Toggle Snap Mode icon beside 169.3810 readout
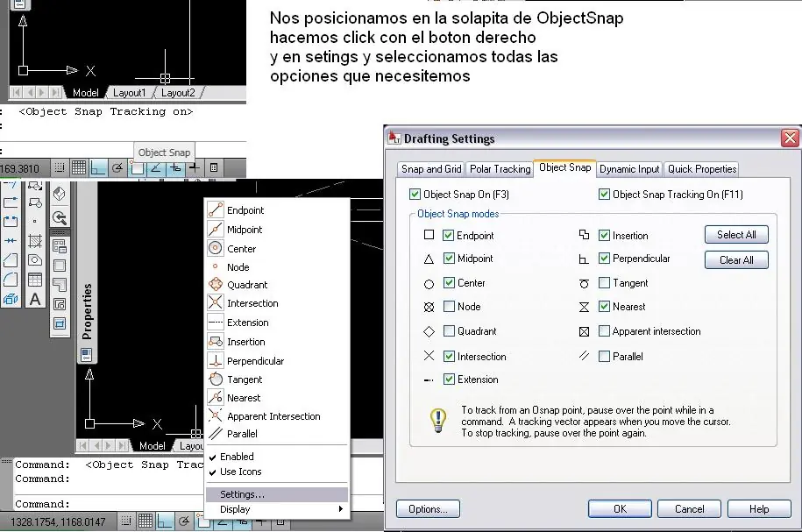802x532 pixels. click(60, 167)
